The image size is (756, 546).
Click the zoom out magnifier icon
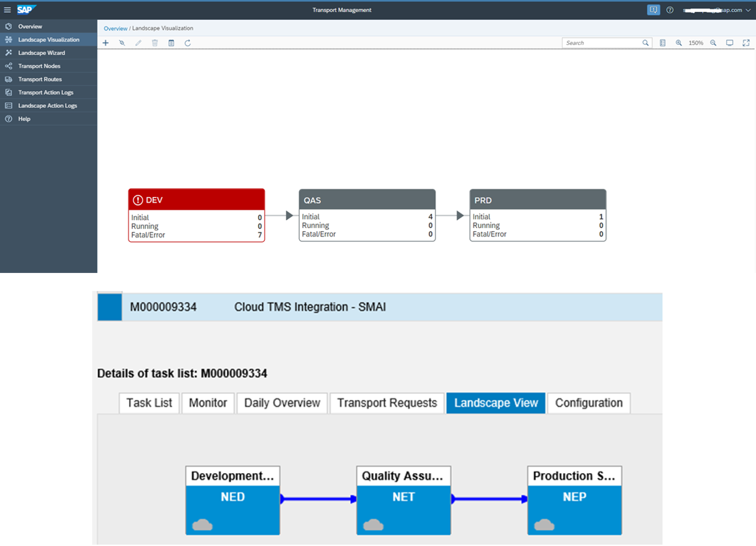click(x=714, y=43)
